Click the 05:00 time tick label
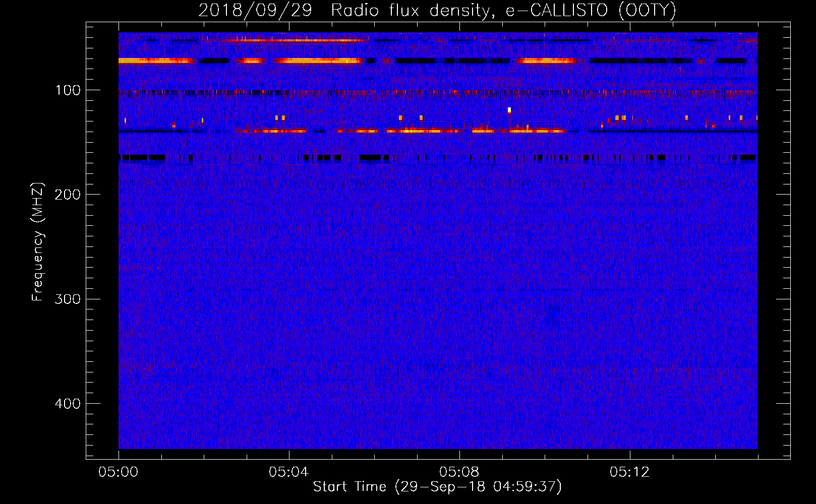Viewport: 816px width, 504px height. [x=119, y=472]
